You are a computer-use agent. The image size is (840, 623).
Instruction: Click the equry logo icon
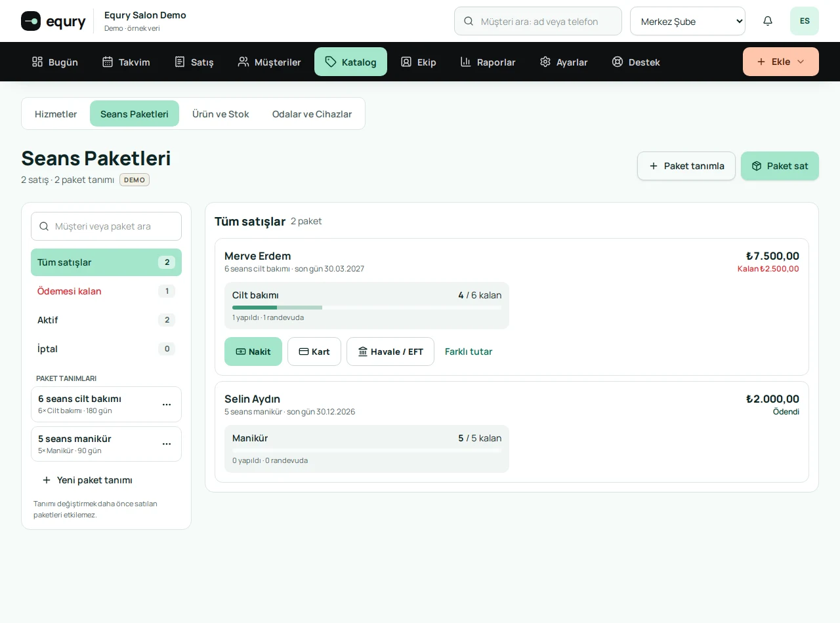coord(31,21)
